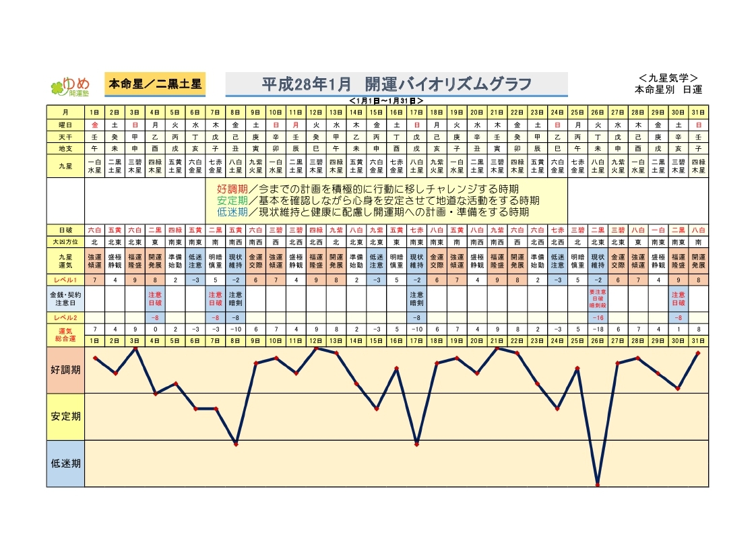Click the yellow 安定期 graph band label

tap(65, 416)
